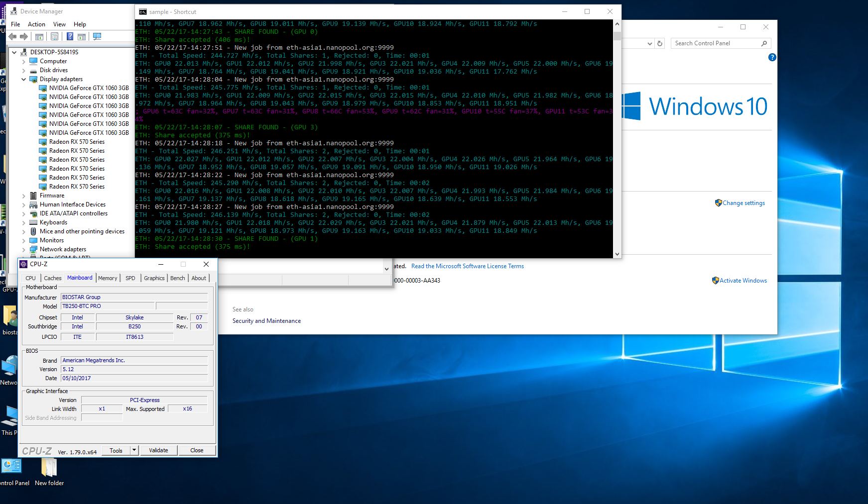Screen dimensions: 868x504
Task: Toggle the show/hide console tree toolbar icon
Action: coord(39,36)
